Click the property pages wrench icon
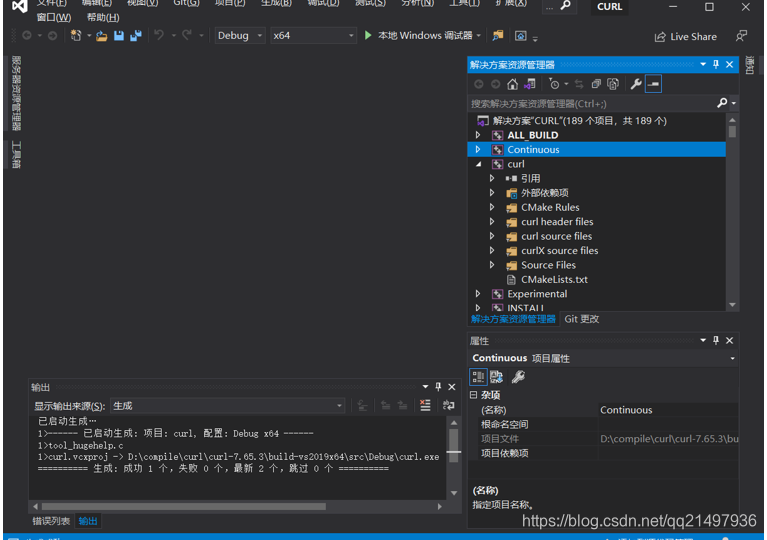 [x=518, y=377]
